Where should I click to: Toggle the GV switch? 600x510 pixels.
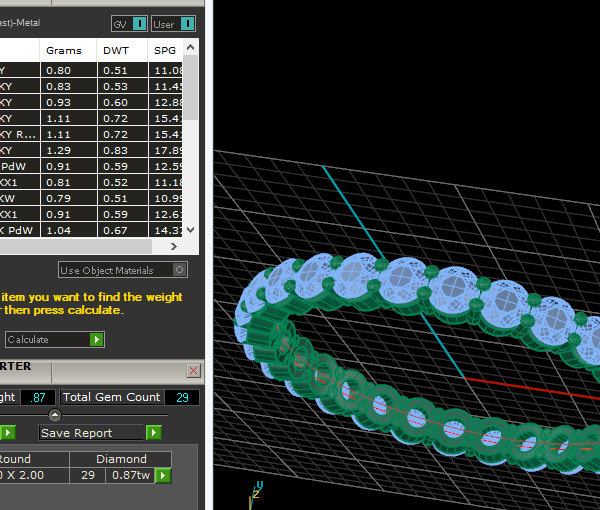pyautogui.click(x=140, y=24)
